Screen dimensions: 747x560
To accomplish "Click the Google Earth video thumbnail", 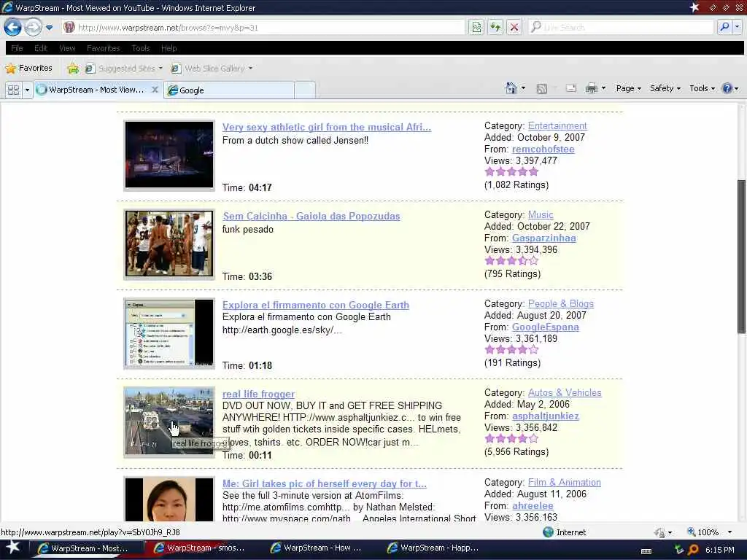I will pos(169,333).
